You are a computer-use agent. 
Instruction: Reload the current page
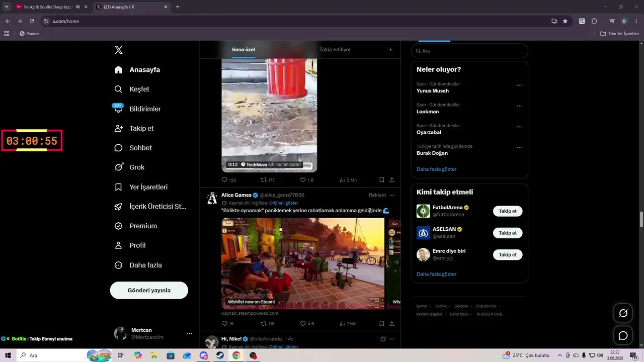[x=32, y=21]
